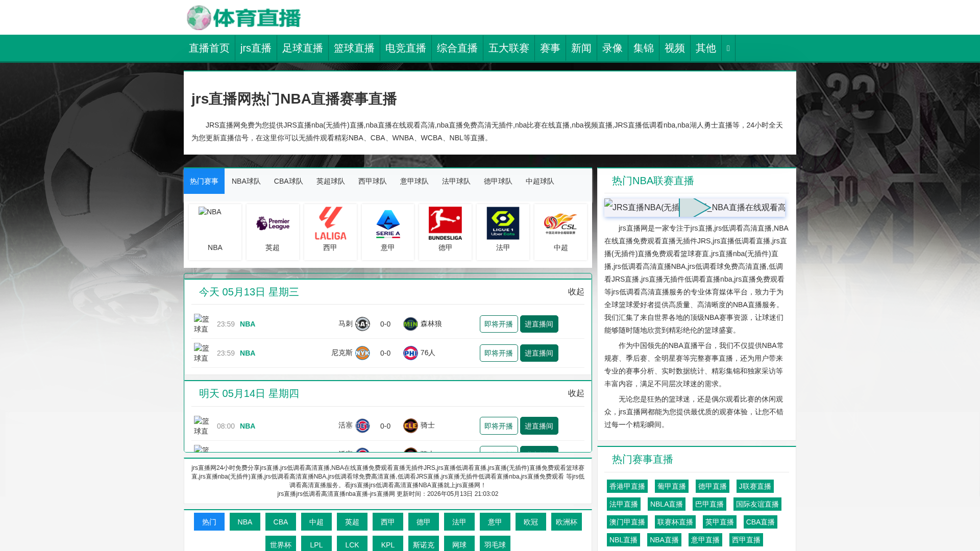This screenshot has height=551, width=980.
Task: Select the 热门 filter button
Action: (209, 522)
